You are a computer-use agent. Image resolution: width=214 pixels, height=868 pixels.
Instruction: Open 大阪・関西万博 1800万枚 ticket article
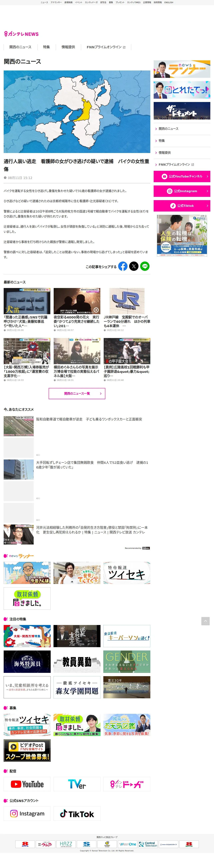point(27,359)
